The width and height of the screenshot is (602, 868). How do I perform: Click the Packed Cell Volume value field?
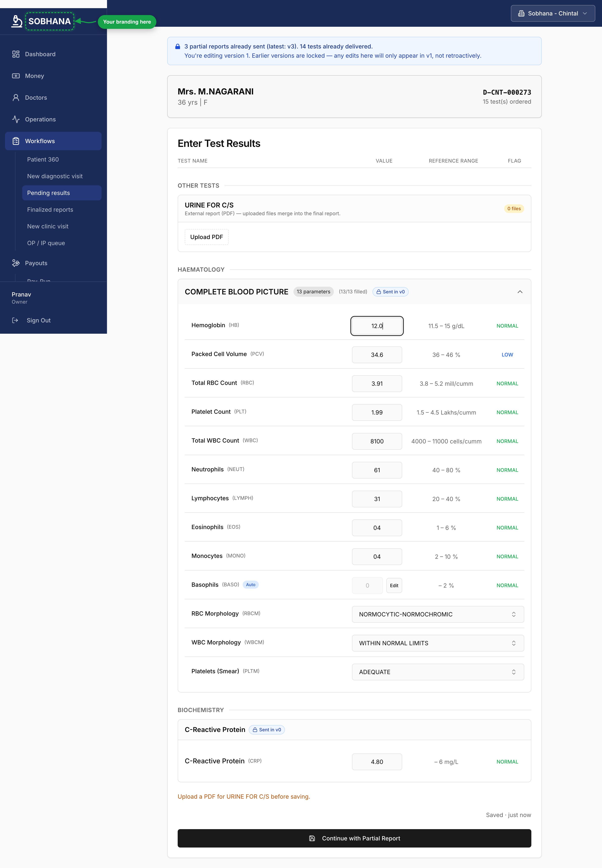[377, 355]
